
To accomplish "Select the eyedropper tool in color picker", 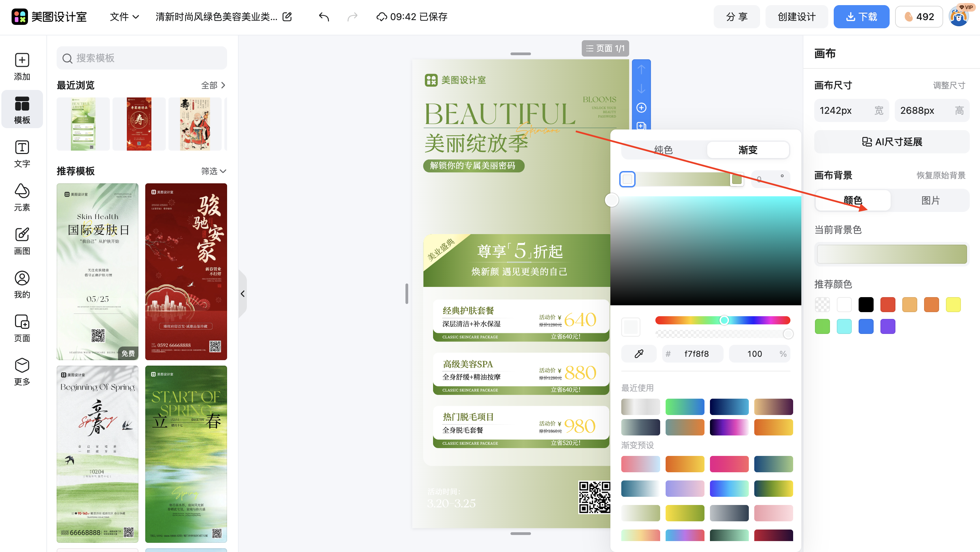I will 639,354.
